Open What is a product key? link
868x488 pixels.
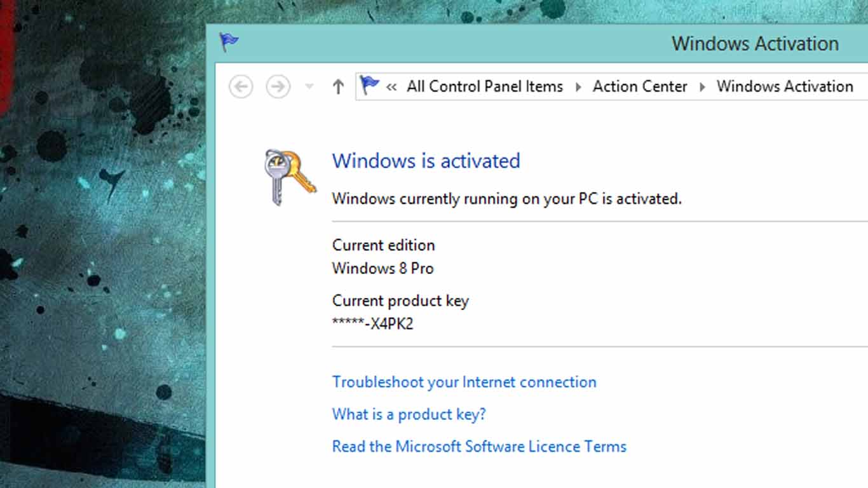409,414
